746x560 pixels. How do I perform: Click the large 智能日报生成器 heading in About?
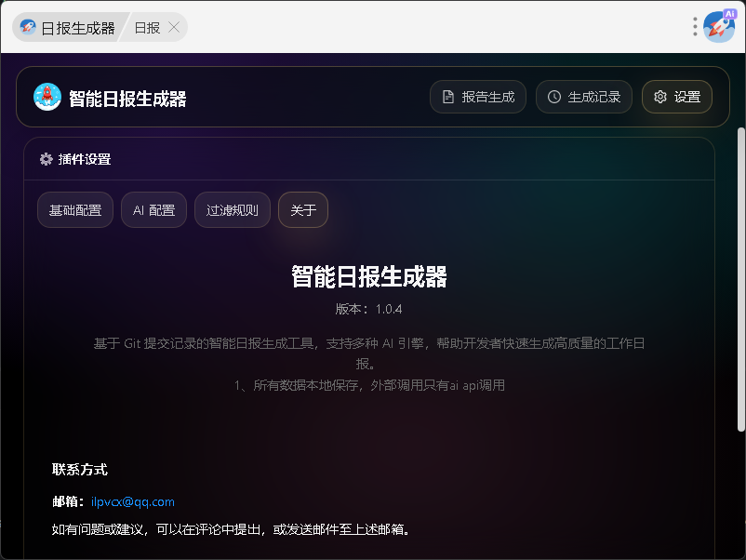pyautogui.click(x=369, y=276)
